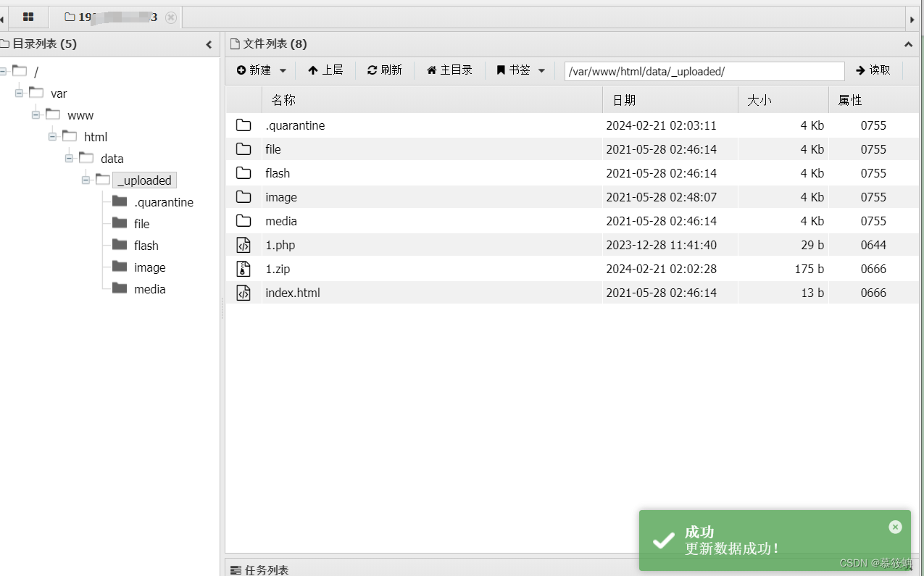Click the index.html file icon
The height and width of the screenshot is (576, 924).
[x=244, y=293]
